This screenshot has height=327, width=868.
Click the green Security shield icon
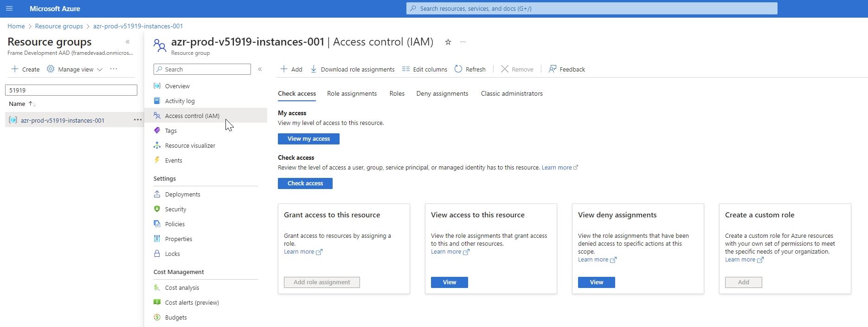click(x=157, y=209)
